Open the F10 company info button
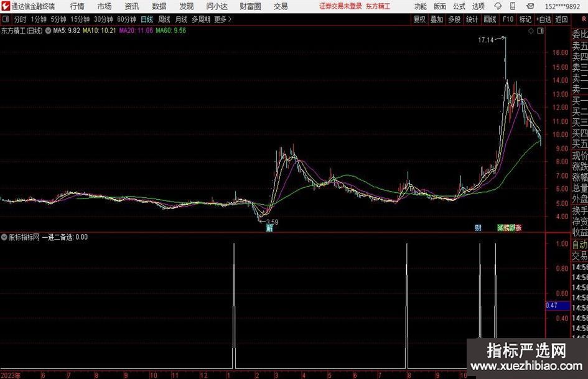The height and width of the screenshot is (379, 588). point(508,19)
